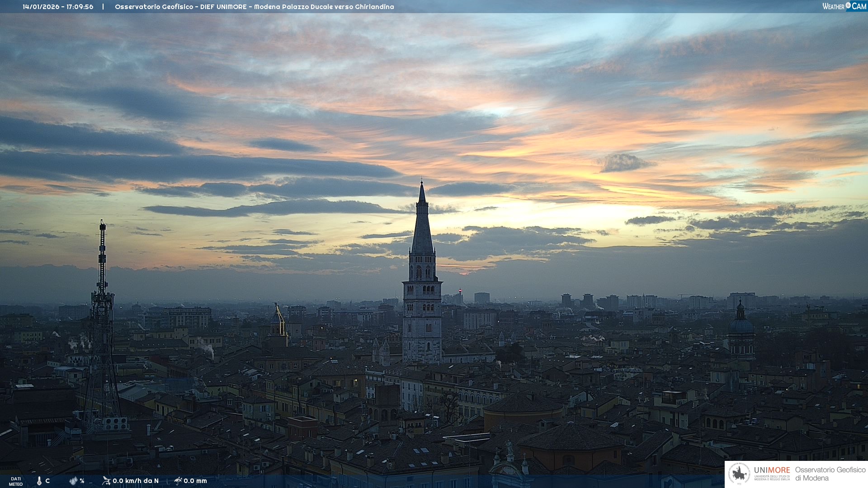Click the wind vane anemometer icon
This screenshot has height=488, width=868.
point(106,481)
